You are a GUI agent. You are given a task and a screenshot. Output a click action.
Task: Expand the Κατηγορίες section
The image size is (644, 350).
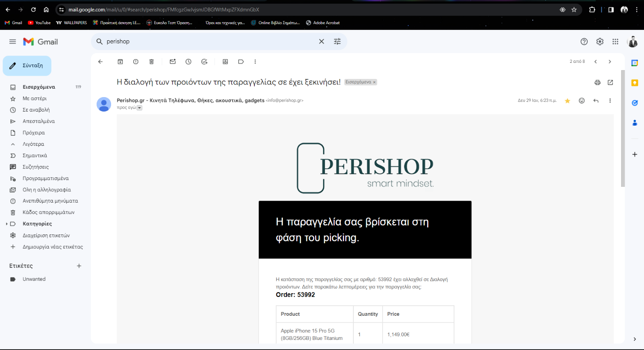coord(6,224)
